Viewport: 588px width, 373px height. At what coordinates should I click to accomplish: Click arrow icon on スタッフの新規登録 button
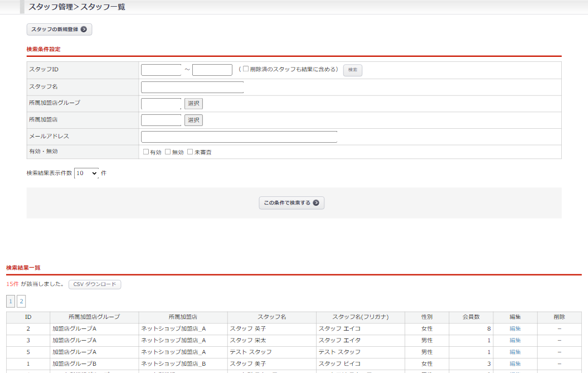pos(84,29)
